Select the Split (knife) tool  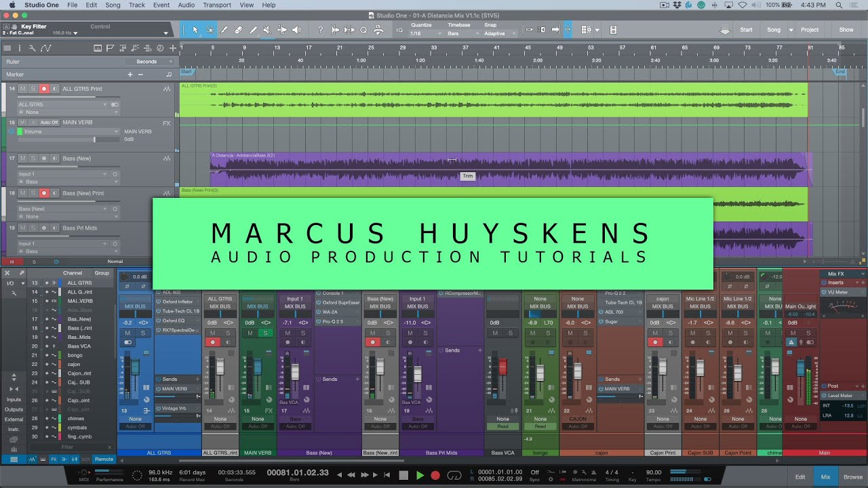[224, 30]
